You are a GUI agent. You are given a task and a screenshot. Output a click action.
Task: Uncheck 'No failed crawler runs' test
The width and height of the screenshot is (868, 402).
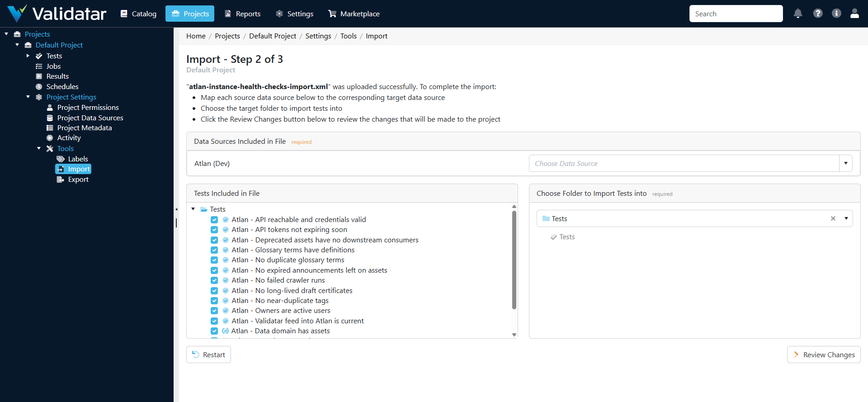[214, 280]
